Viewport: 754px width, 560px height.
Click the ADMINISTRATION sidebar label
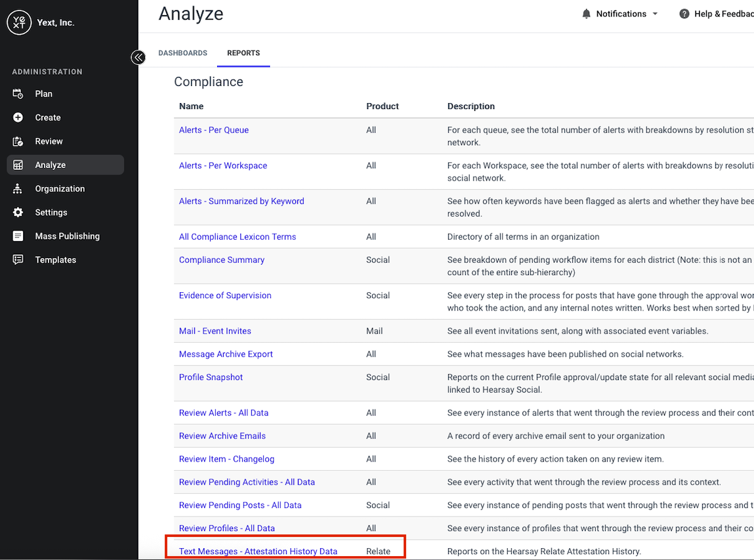tap(47, 72)
